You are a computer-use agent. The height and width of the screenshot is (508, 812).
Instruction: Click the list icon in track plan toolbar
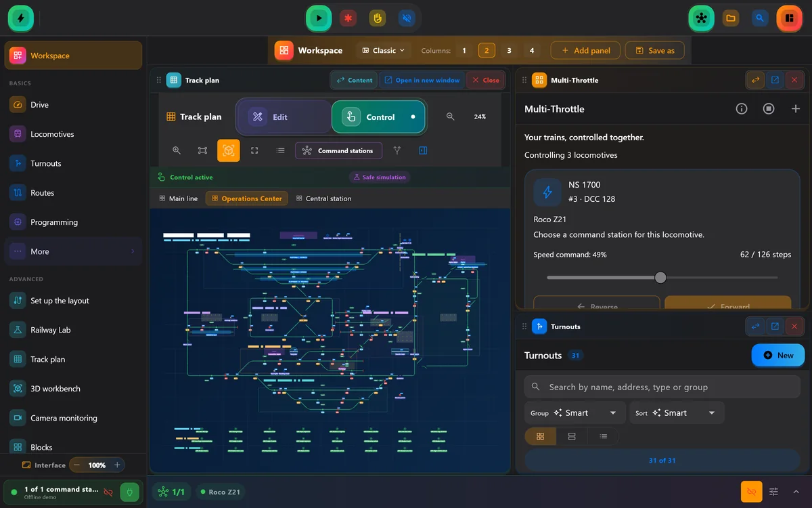pyautogui.click(x=280, y=150)
